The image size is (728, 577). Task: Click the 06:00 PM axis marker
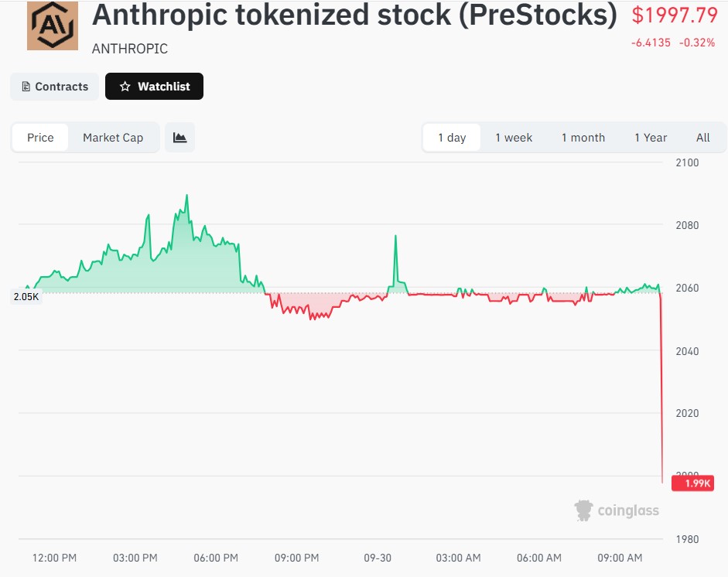click(x=216, y=558)
